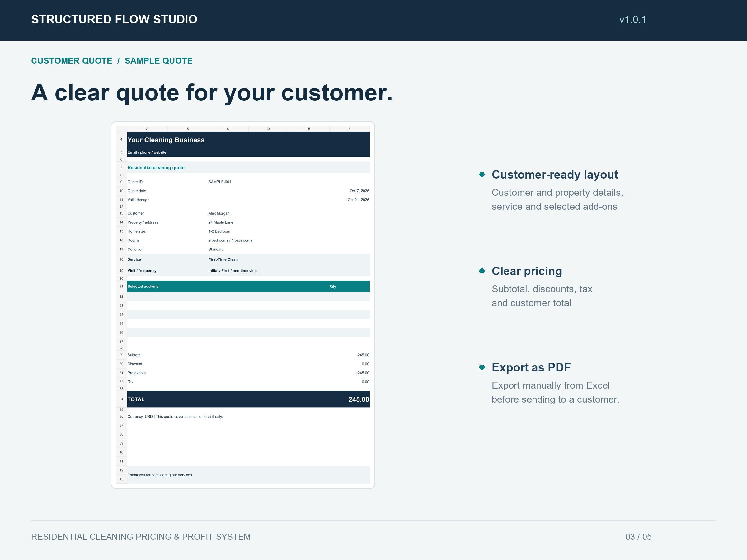Click the TOTAL label in the dark row
This screenshot has height=560, width=747.
[x=136, y=399]
